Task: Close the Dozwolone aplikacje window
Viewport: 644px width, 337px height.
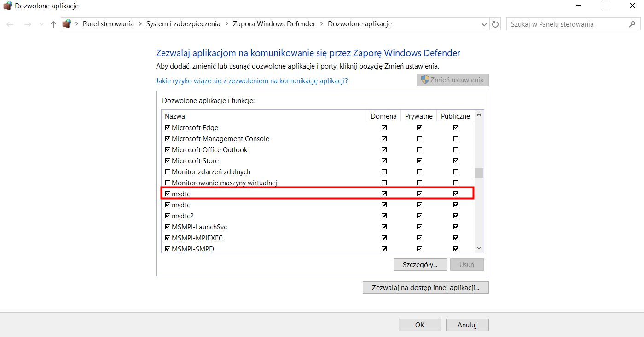Action: (x=632, y=6)
